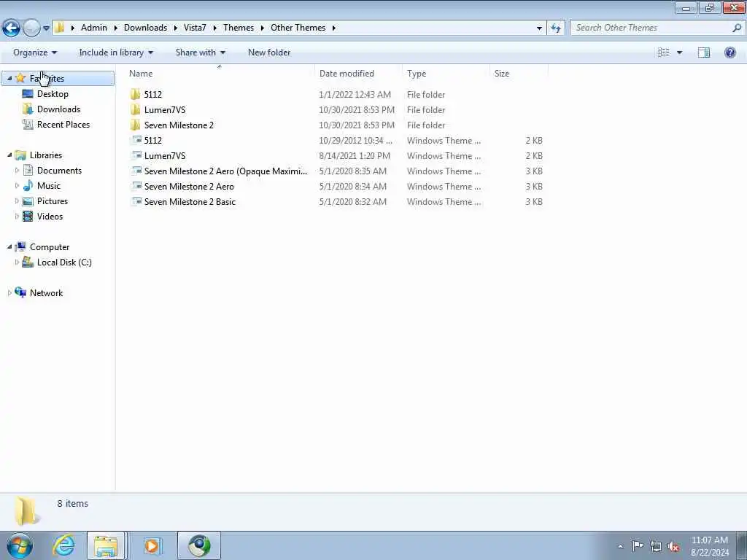Show hidden tray icons arrow
The width and height of the screenshot is (747, 560).
[620, 546]
